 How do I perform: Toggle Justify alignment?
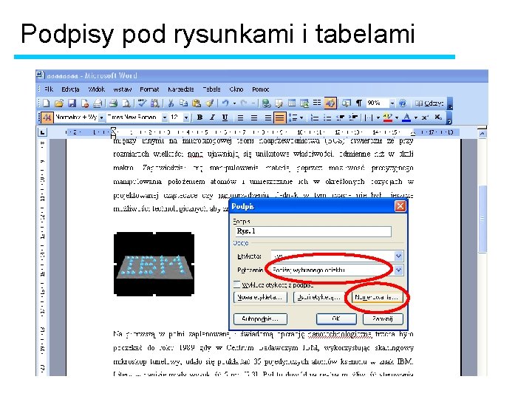[x=279, y=117]
